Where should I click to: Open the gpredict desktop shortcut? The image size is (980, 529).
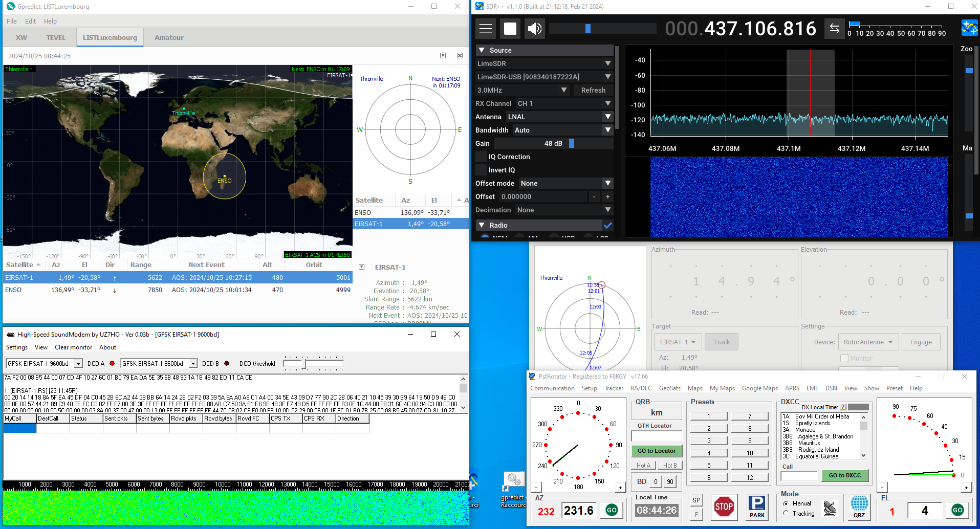pyautogui.click(x=513, y=489)
